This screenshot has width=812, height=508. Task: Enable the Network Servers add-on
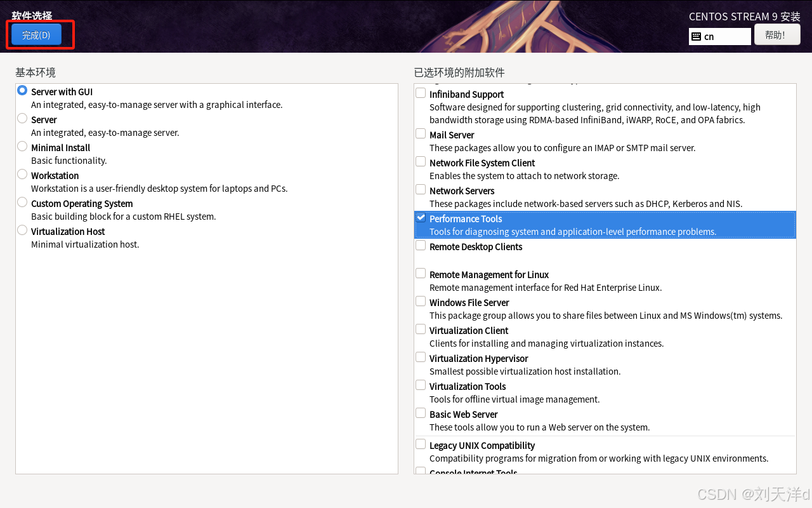(x=421, y=190)
